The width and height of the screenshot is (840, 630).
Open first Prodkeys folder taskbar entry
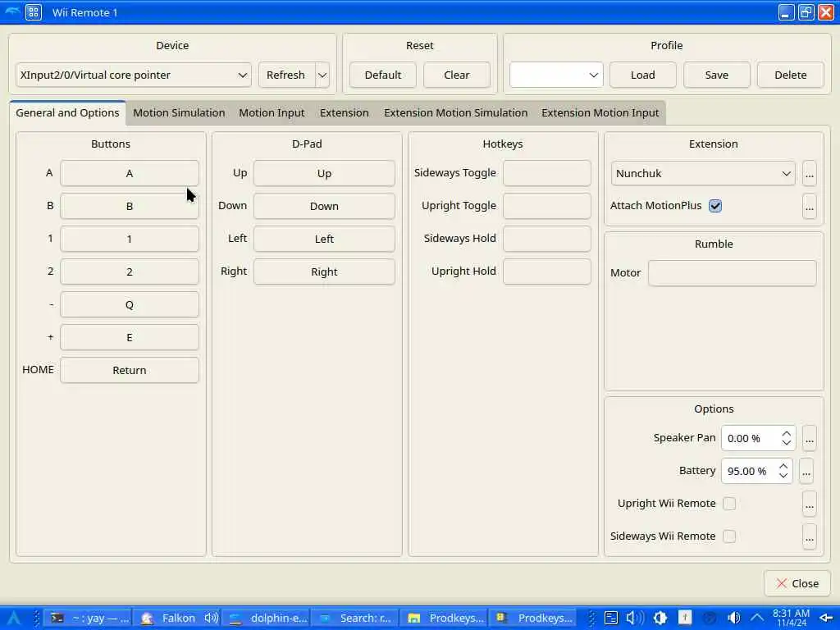click(445, 618)
